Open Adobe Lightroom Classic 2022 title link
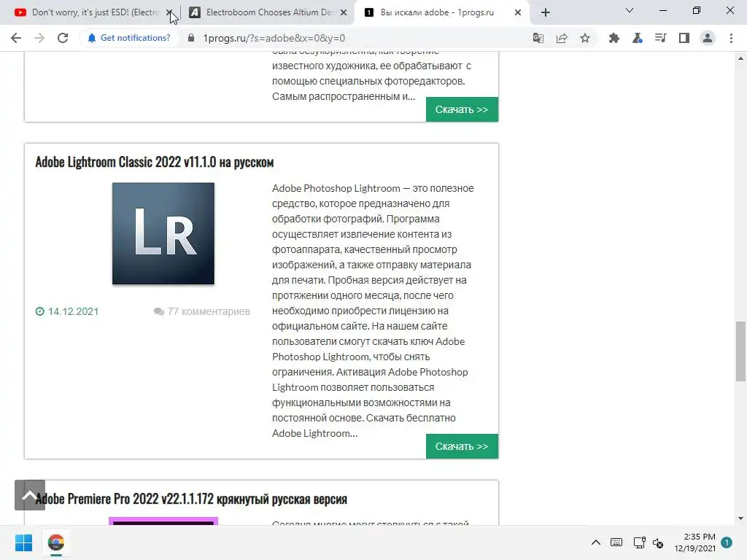The image size is (747, 560). pyautogui.click(x=155, y=162)
